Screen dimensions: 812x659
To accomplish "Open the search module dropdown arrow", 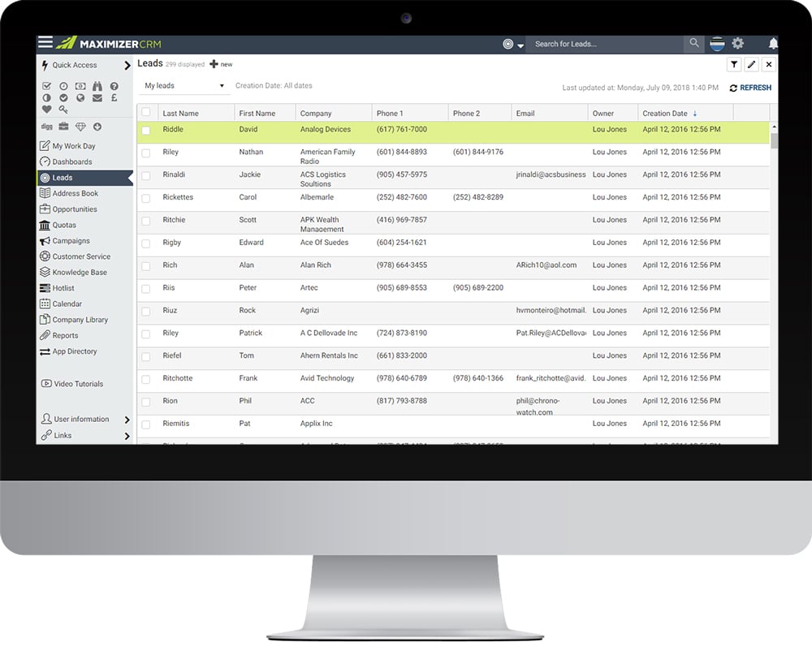I will coord(520,45).
